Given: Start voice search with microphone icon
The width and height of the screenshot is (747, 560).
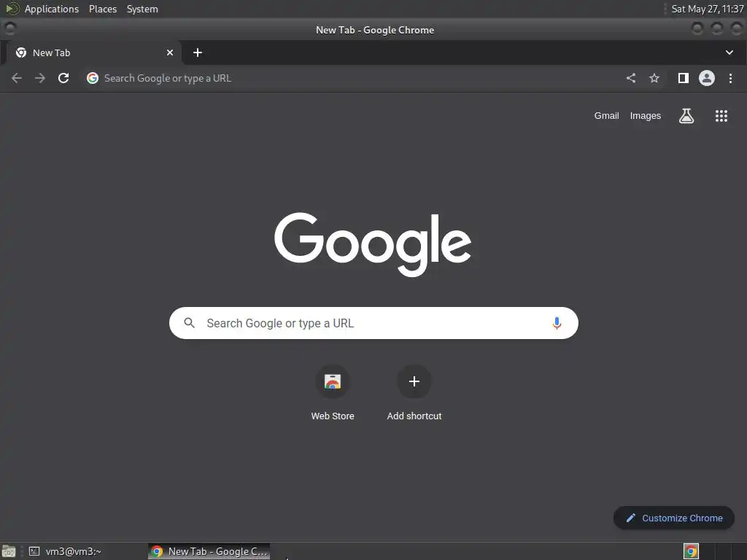Looking at the screenshot, I should (x=557, y=323).
